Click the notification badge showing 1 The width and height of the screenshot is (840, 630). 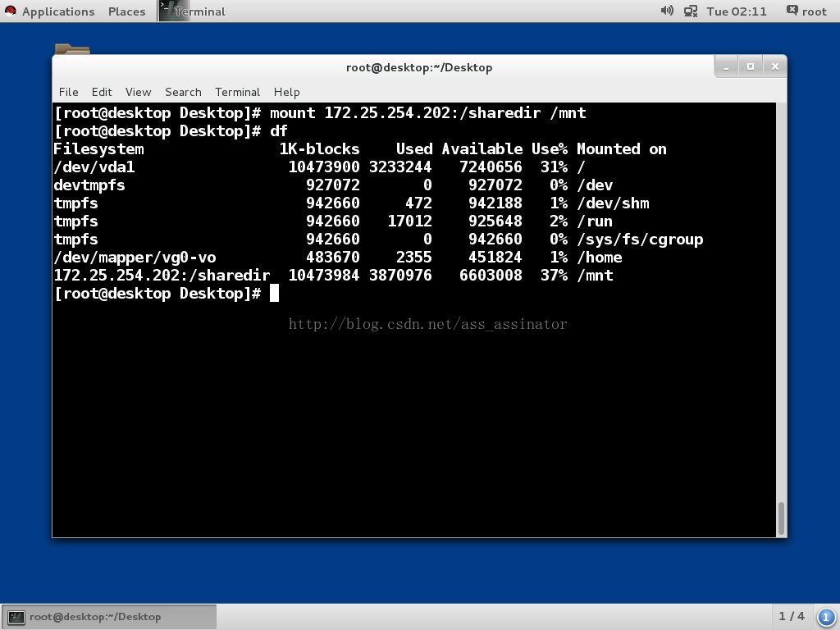pyautogui.click(x=825, y=617)
